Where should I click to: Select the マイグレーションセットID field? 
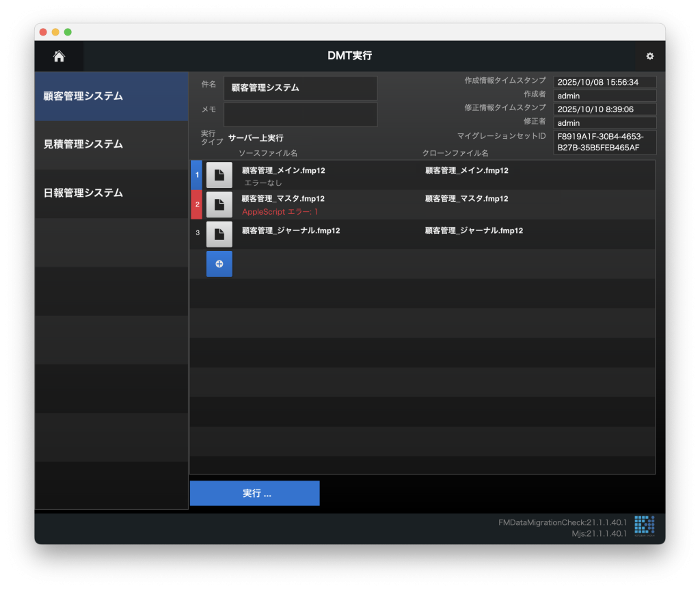pos(604,142)
